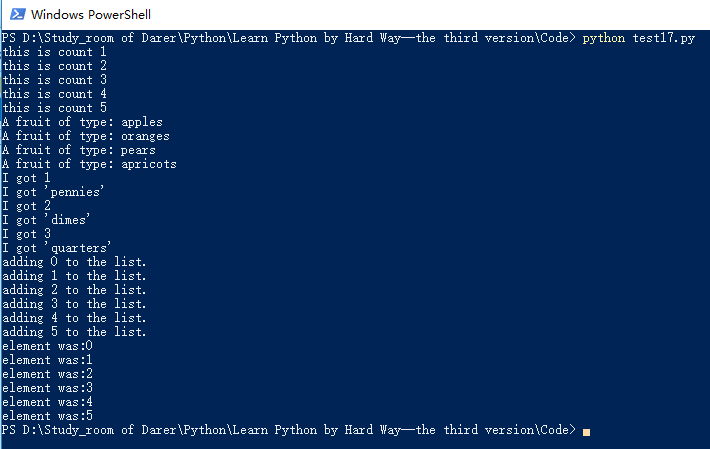710x449 pixels.
Task: Click the 'this is count 5' line
Action: click(54, 108)
